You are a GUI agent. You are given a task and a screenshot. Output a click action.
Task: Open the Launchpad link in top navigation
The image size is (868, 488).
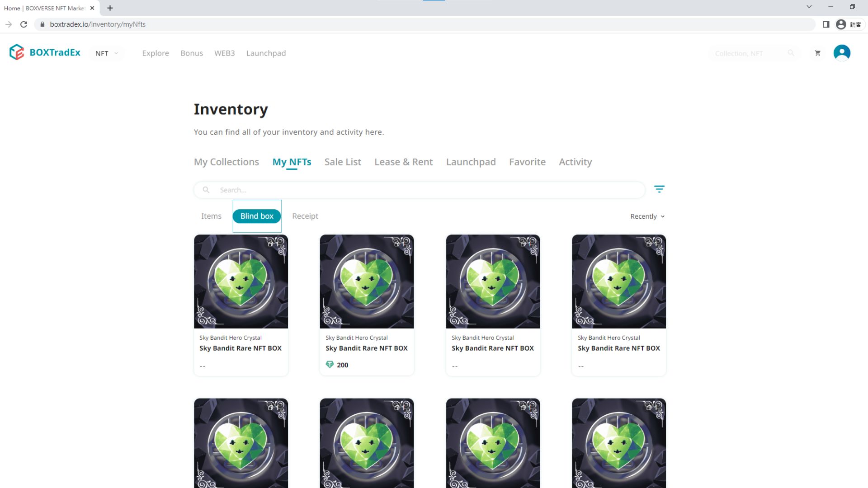[x=266, y=53]
